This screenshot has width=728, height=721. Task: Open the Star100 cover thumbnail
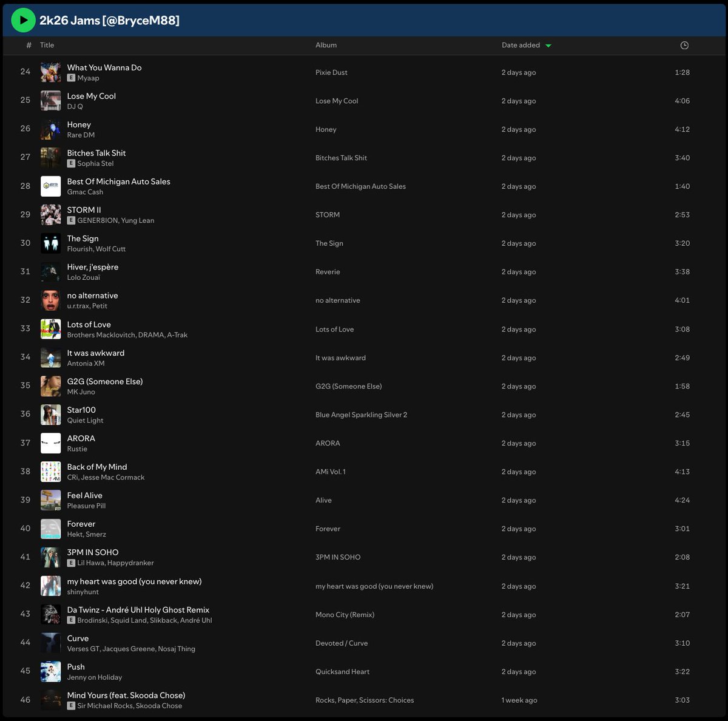click(x=50, y=415)
